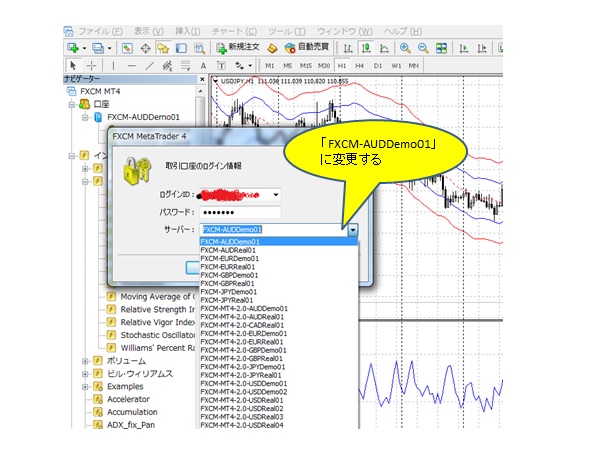The image size is (599, 463).
Task: Open the Terminal window icon
Action: pyautogui.click(x=181, y=48)
